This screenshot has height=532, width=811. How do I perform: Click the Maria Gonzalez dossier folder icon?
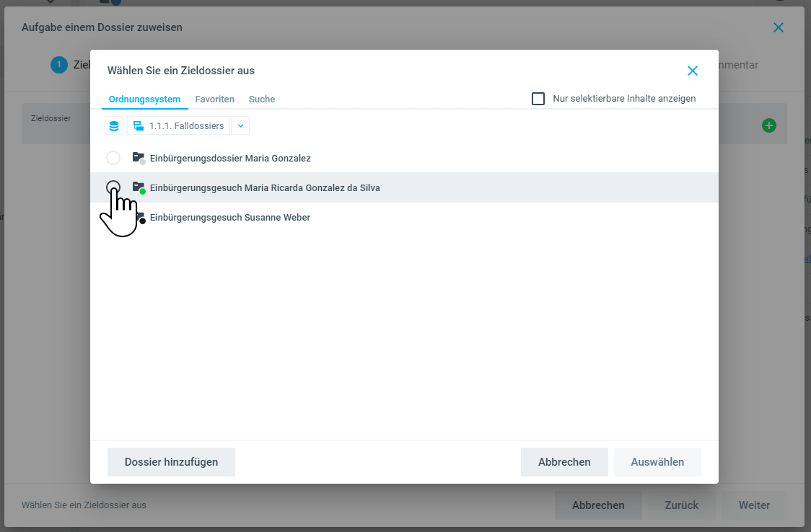(139, 158)
